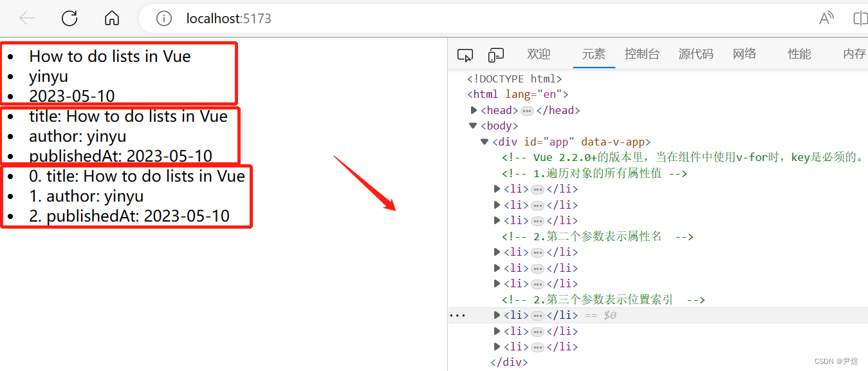
Task: Expand li right after 遍历对象的所有属性值 comment
Action: (497, 189)
